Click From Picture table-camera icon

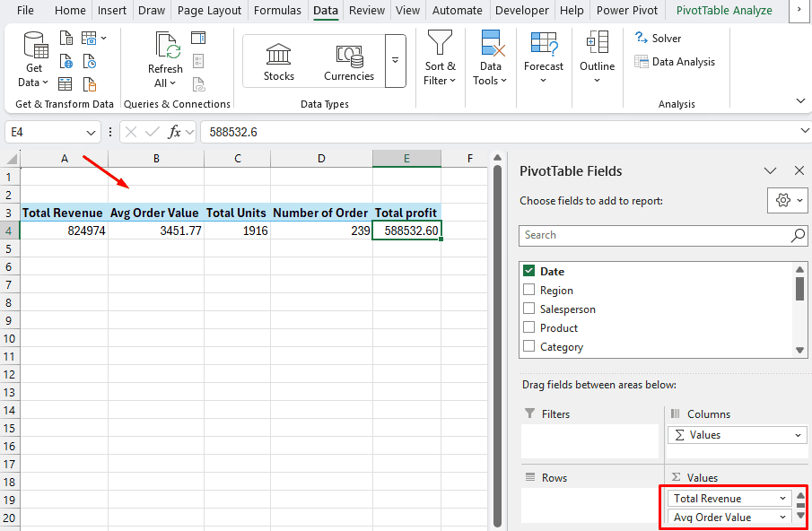(89, 38)
